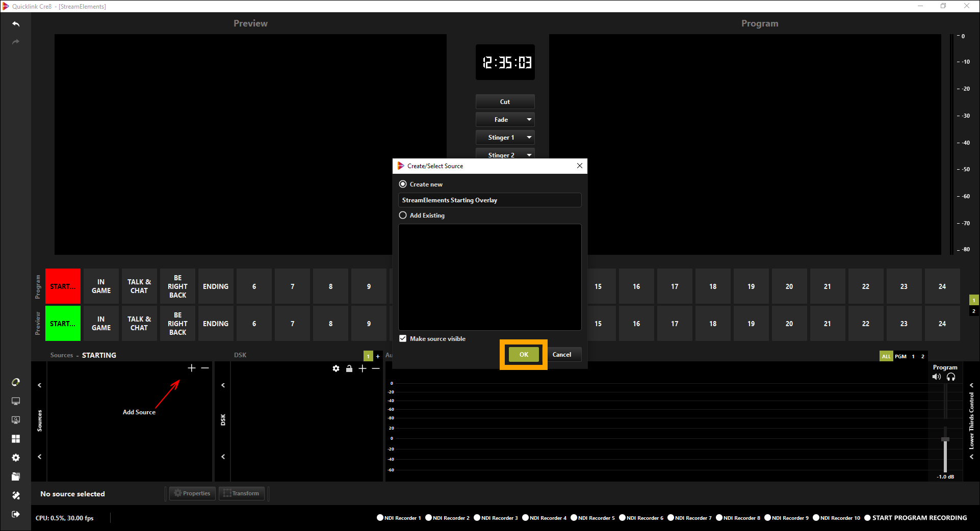Click the DSK lock icon
Viewport: 980px width, 531px height.
click(x=349, y=368)
